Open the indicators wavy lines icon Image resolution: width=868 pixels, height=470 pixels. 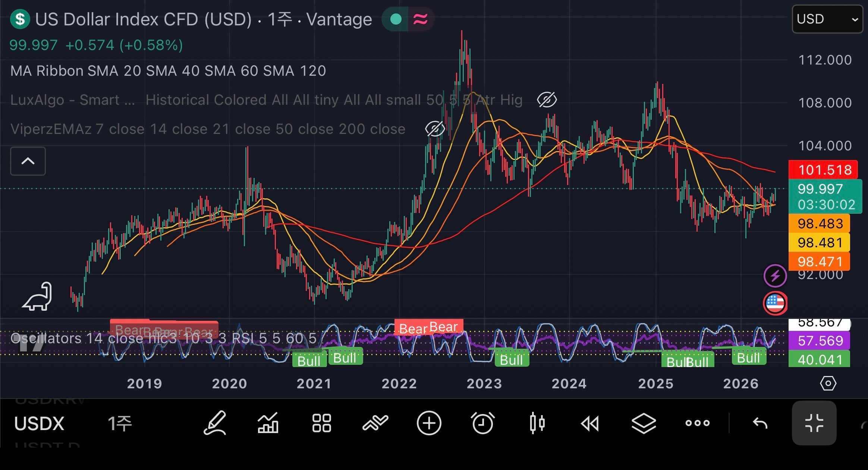[375, 423]
